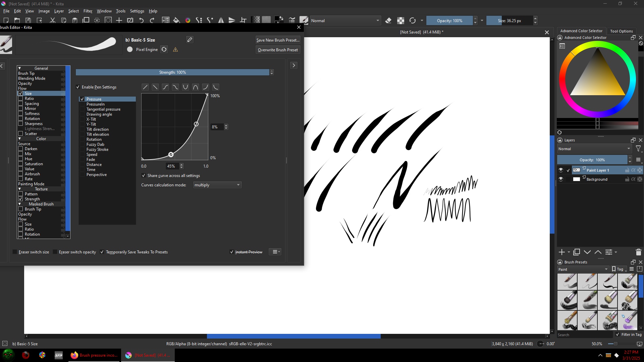Viewport: 644px width, 362px height.
Task: Click the brush presets Search field
Action: 584,335
